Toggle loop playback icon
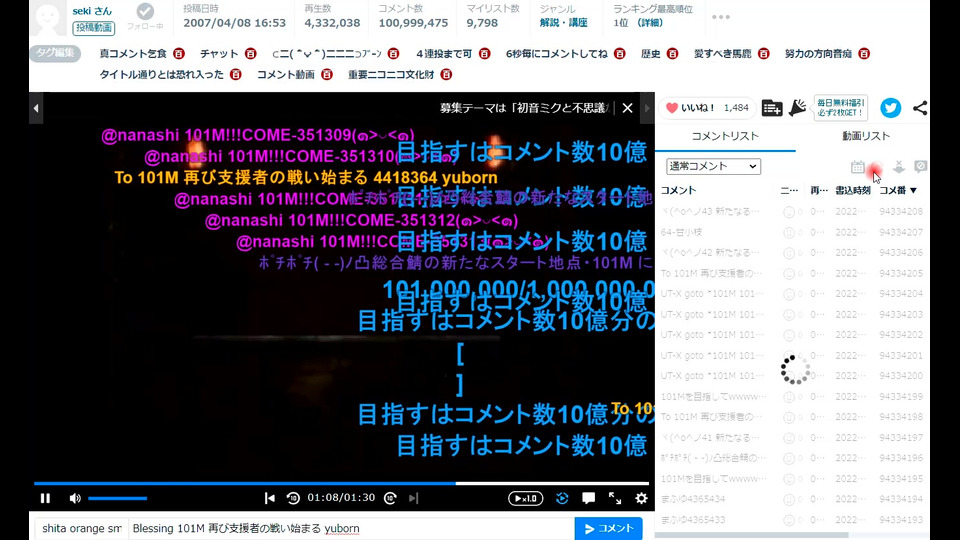Viewport: 960px width, 540px height. 562,498
